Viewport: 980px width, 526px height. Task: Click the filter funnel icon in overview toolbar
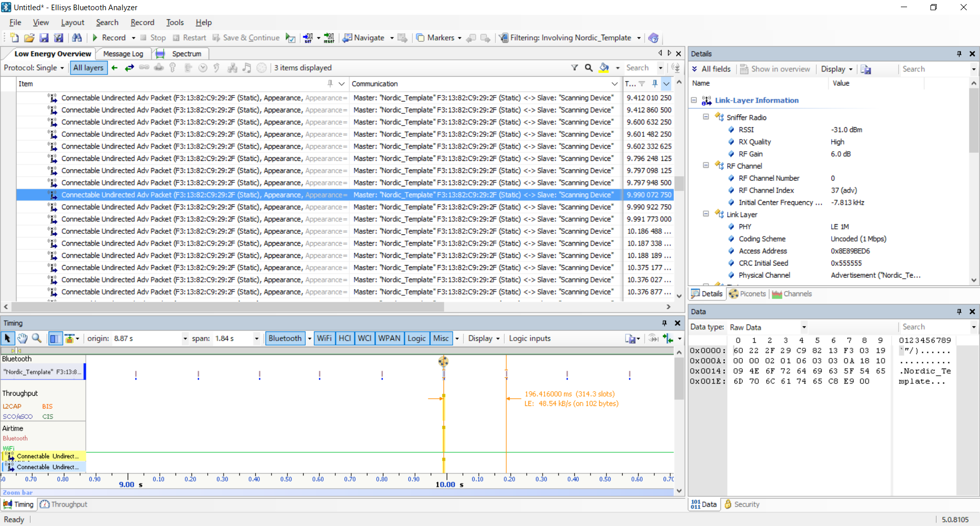point(575,67)
